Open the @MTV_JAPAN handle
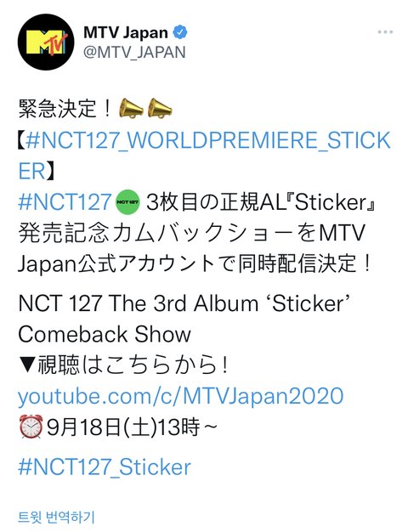 (x=134, y=52)
